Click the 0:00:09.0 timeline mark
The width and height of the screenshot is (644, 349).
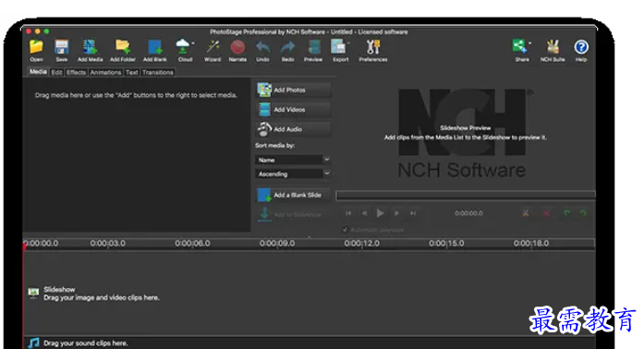(x=277, y=243)
